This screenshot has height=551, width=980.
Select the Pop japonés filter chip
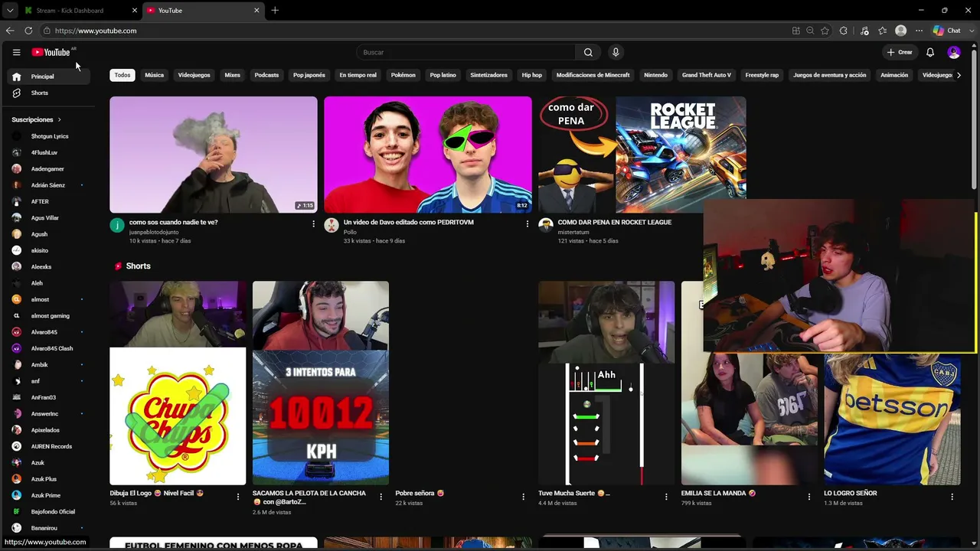tap(309, 75)
